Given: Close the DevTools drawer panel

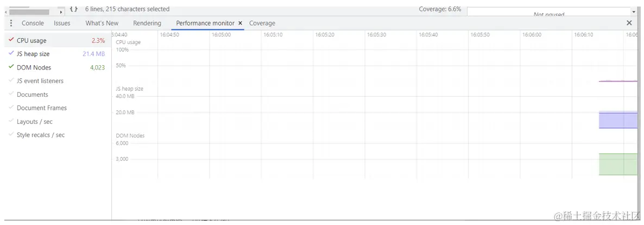Looking at the screenshot, I should coord(629,23).
